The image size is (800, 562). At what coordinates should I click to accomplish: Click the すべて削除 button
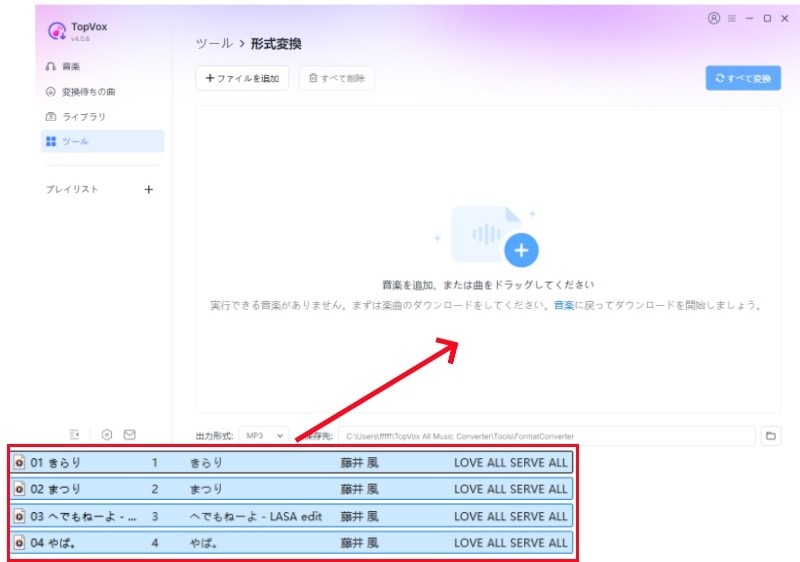(337, 78)
